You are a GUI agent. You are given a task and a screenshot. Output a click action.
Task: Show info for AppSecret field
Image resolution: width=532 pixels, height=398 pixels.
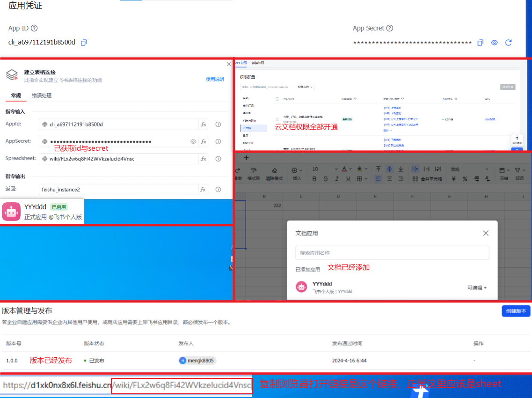[x=218, y=141]
